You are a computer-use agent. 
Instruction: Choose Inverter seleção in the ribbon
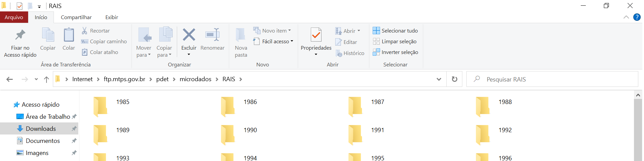[395, 52]
